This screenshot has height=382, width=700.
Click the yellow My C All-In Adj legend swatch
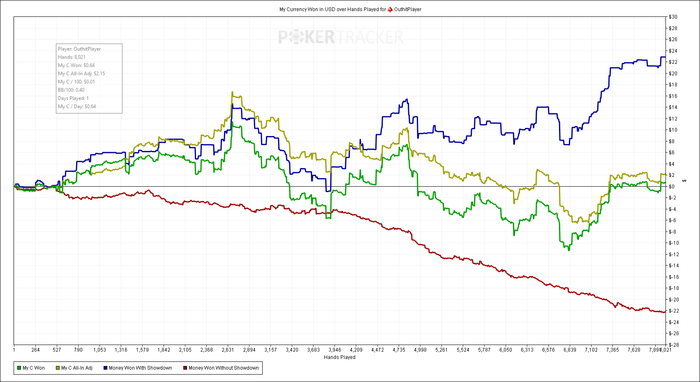pos(57,368)
